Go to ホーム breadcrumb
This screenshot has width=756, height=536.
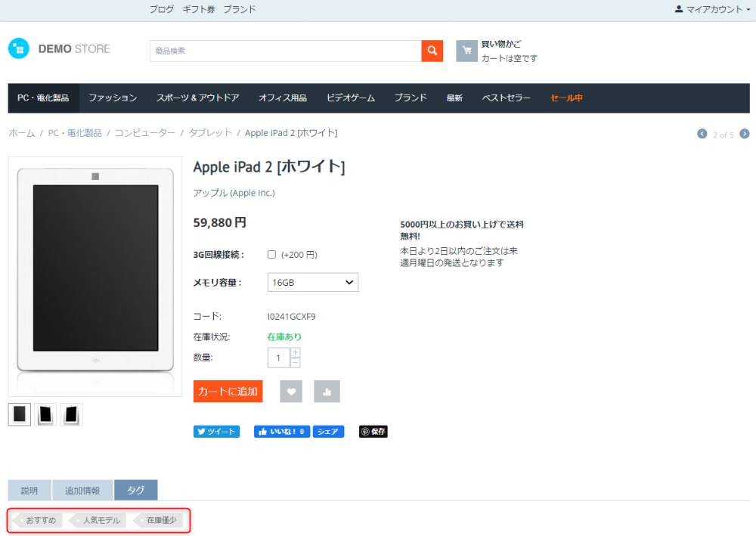[22, 133]
